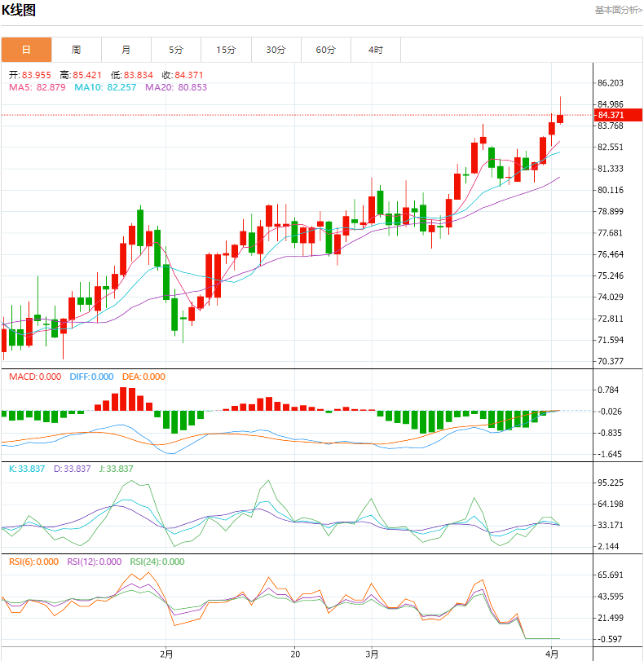Click the MACD indicator label
Viewport: 644px width, 661px height.
point(34,377)
